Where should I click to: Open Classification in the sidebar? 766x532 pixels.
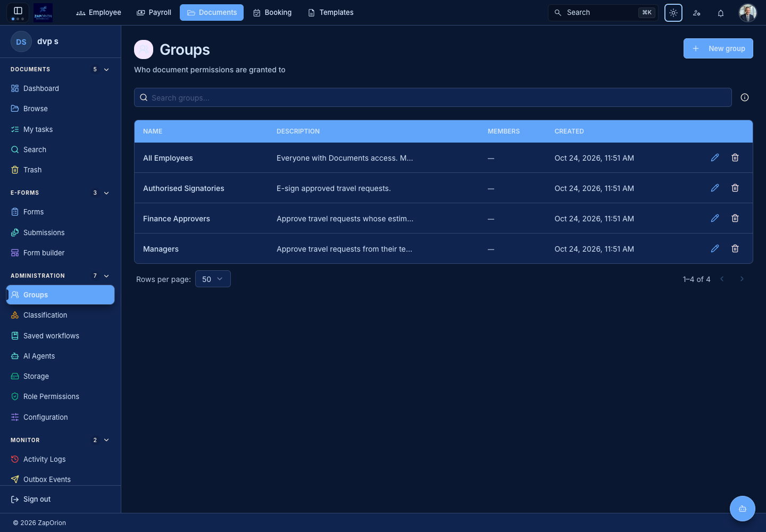pos(60,315)
